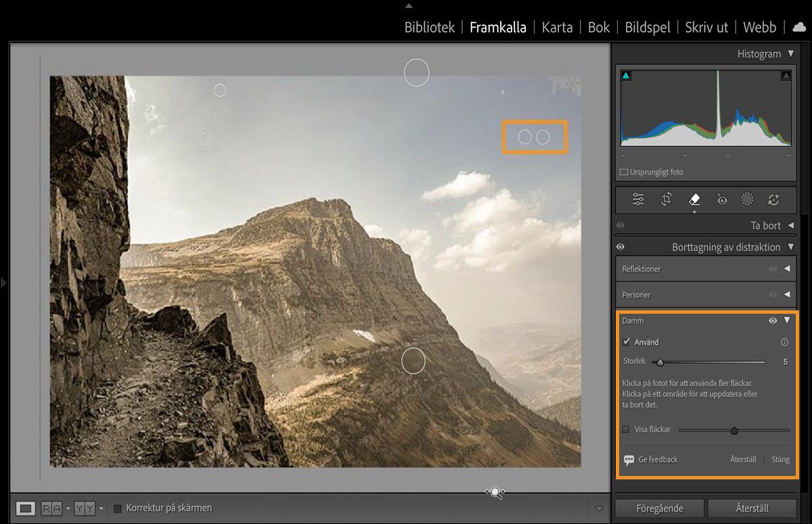Screen dimensions: 812x524
Task: Click the zoom slider below the photo
Action: pos(495,493)
